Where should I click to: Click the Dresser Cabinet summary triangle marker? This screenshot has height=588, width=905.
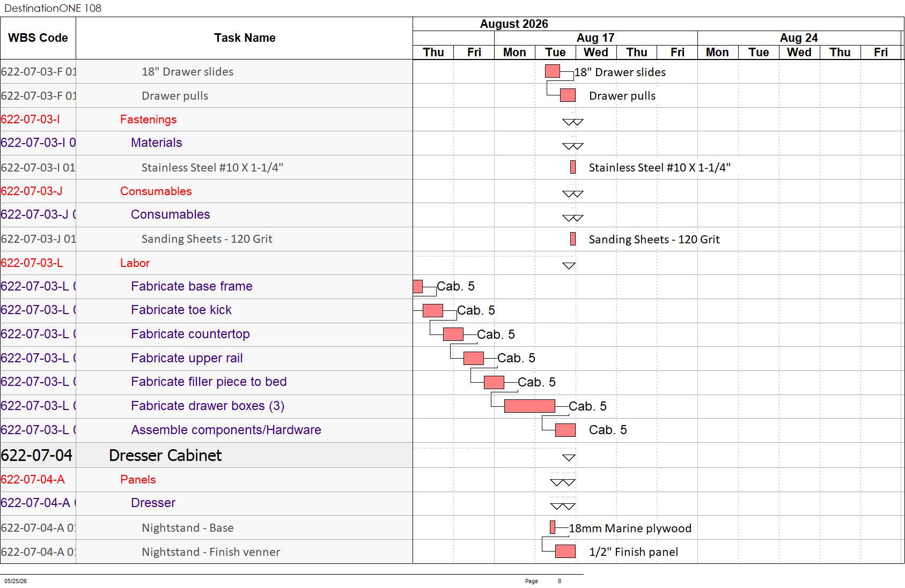click(x=569, y=458)
